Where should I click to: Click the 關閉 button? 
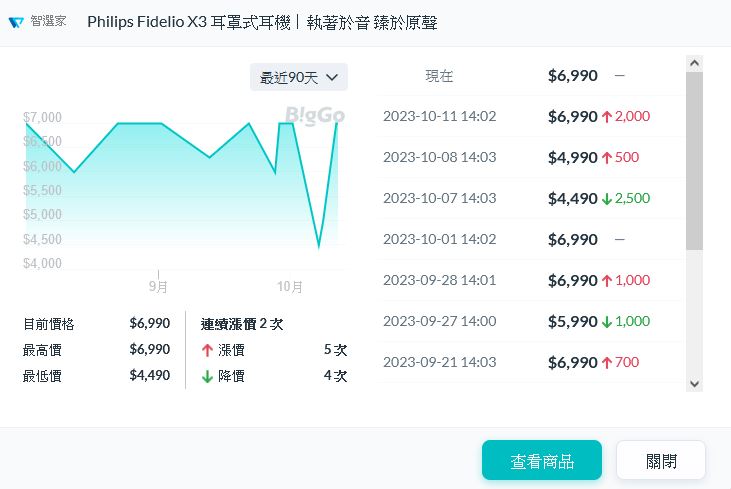[661, 461]
